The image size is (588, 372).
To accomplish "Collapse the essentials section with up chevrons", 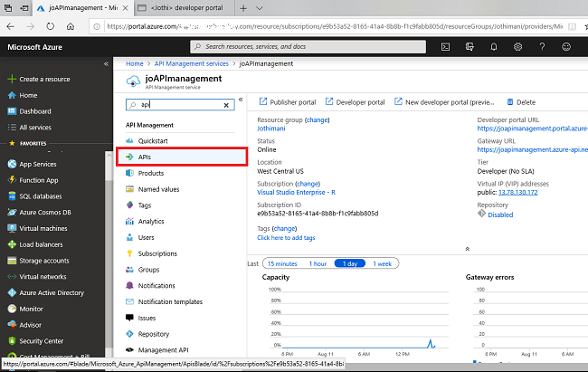I will click(468, 249).
